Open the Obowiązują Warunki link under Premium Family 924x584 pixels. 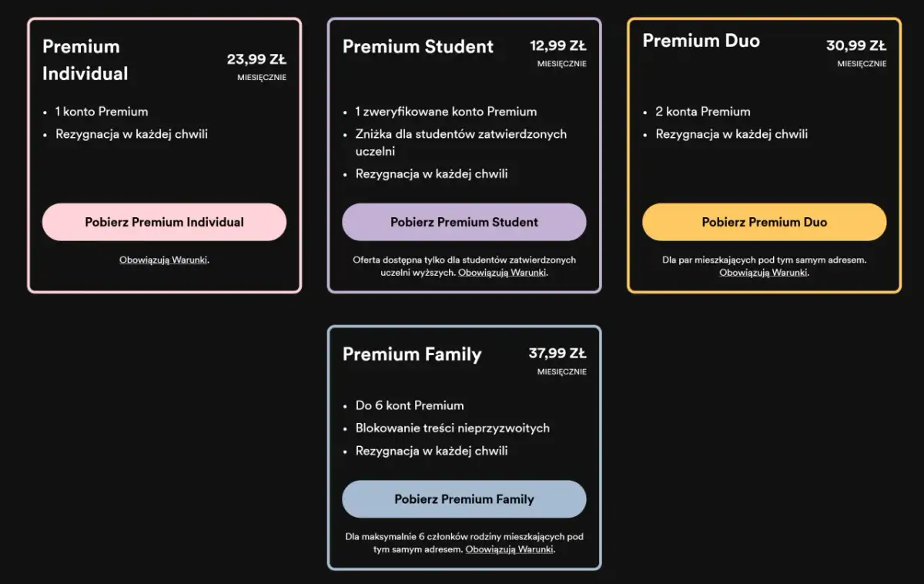point(509,549)
